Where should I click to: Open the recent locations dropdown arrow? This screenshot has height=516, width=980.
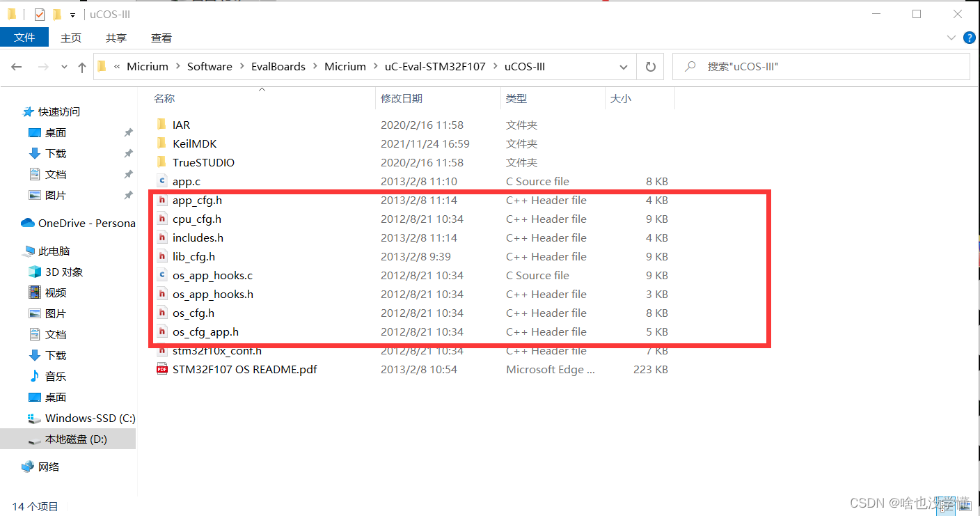click(64, 67)
